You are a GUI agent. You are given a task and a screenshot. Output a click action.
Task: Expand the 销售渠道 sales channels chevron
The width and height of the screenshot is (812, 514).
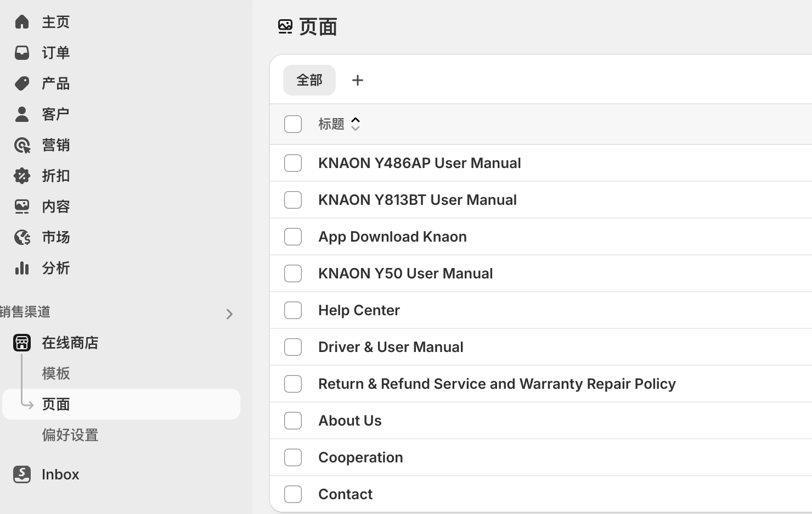click(229, 314)
